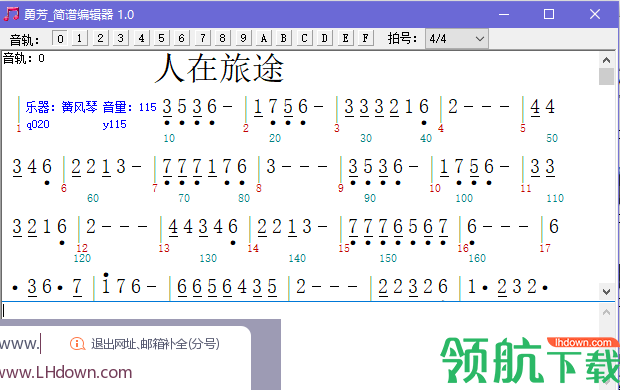The height and width of the screenshot is (390, 620).
Task: Click the www.LHdown.com suggestion
Action: click(66, 373)
